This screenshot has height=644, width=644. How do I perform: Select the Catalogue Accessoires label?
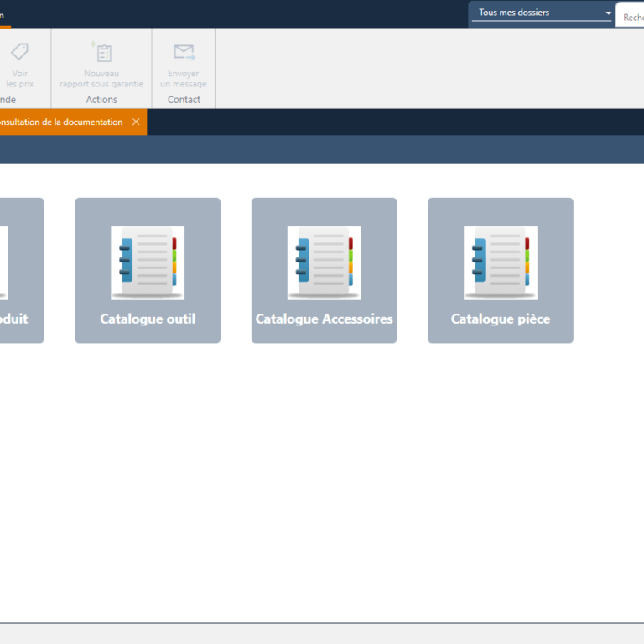pos(324,319)
